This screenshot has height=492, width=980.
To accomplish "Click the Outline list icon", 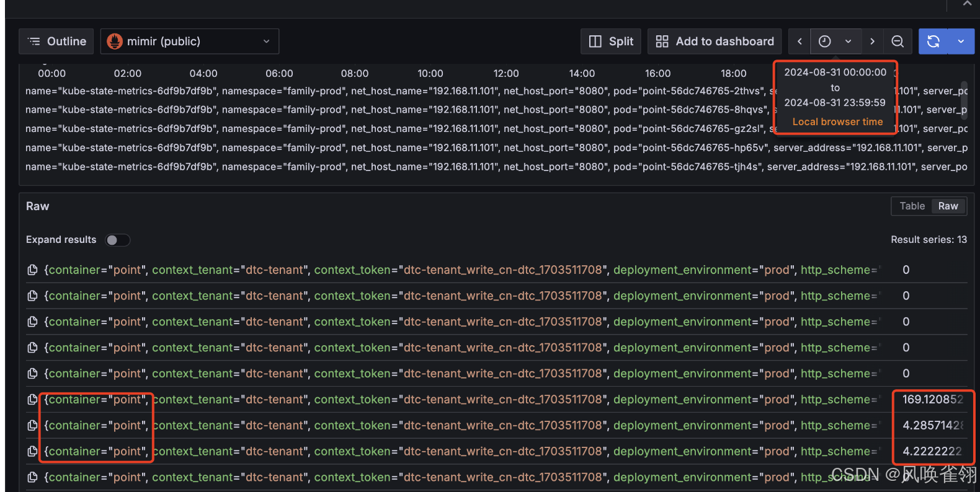I will pyautogui.click(x=35, y=42).
